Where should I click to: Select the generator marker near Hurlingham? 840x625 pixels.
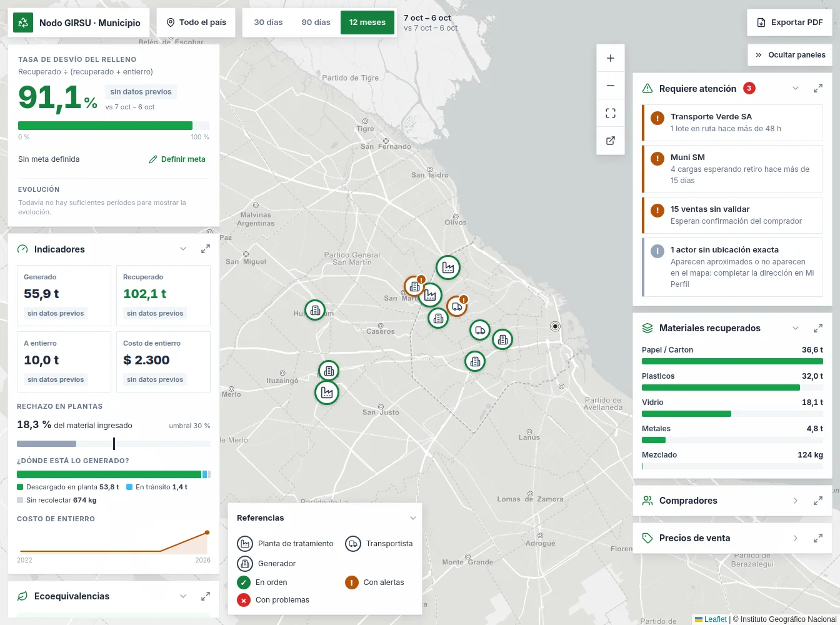tap(315, 310)
